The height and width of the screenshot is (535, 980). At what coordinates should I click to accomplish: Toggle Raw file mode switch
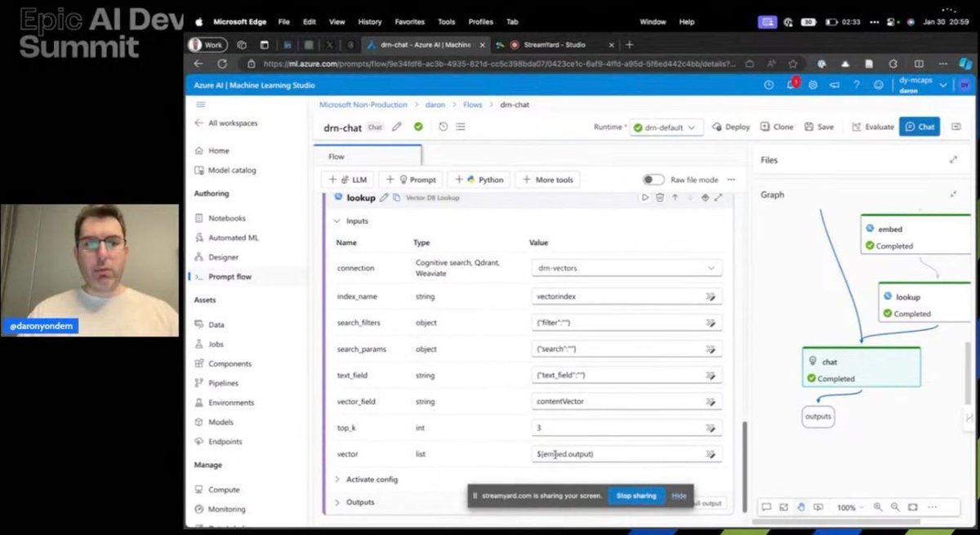653,180
